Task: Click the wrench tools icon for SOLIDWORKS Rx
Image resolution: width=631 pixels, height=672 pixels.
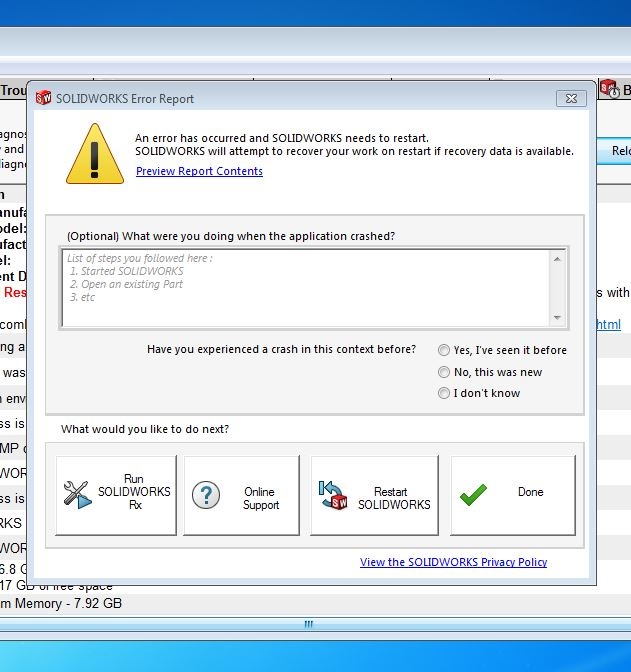Action: click(x=77, y=495)
